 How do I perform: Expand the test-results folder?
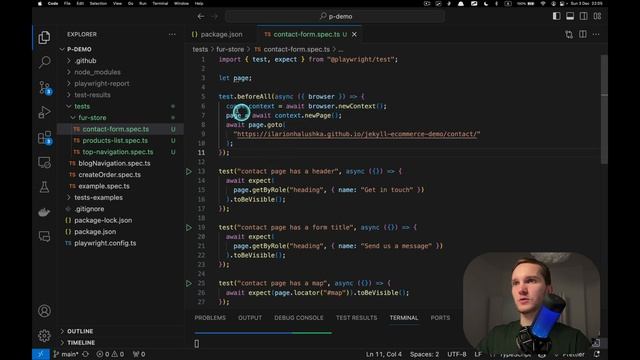point(92,95)
